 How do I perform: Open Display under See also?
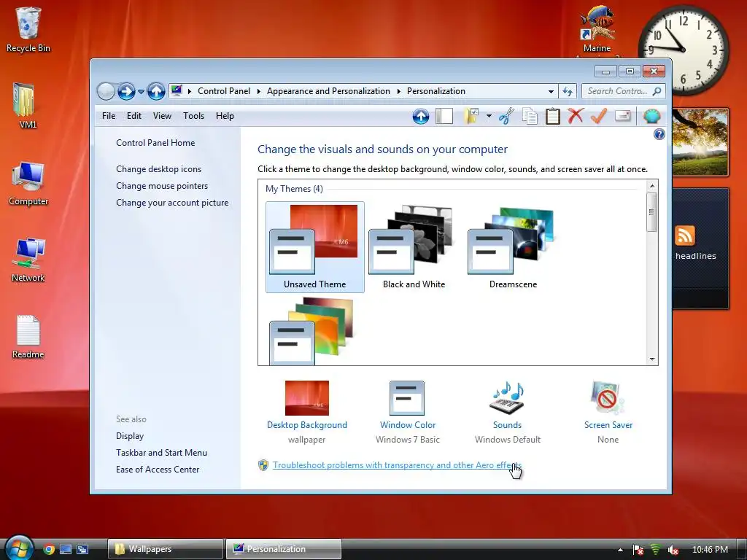pyautogui.click(x=130, y=436)
